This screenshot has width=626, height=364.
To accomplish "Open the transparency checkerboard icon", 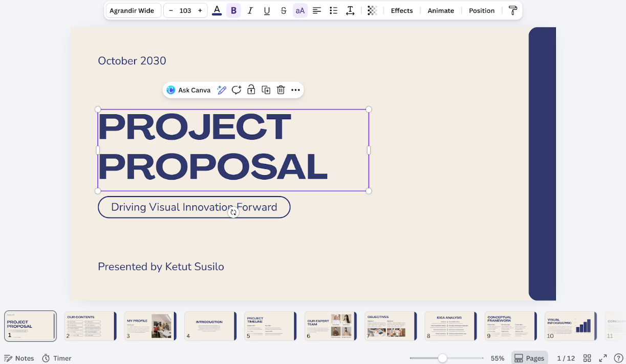I will pos(372,11).
